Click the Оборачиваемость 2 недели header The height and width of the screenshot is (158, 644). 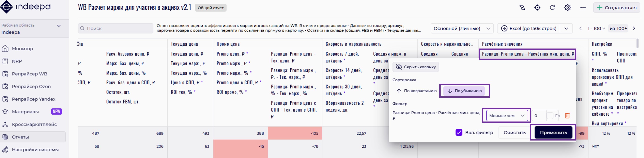pos(344,106)
